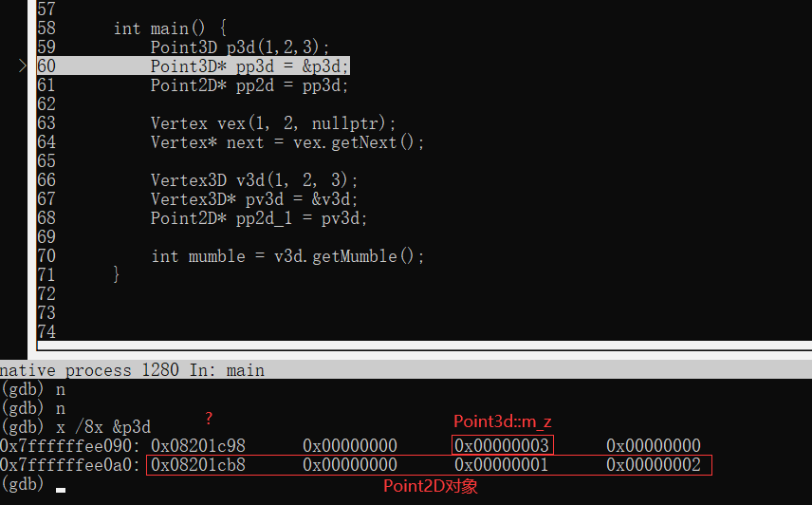This screenshot has height=505, width=812.
Task: Click the 0x08201c98 vptr value
Action: (x=198, y=446)
